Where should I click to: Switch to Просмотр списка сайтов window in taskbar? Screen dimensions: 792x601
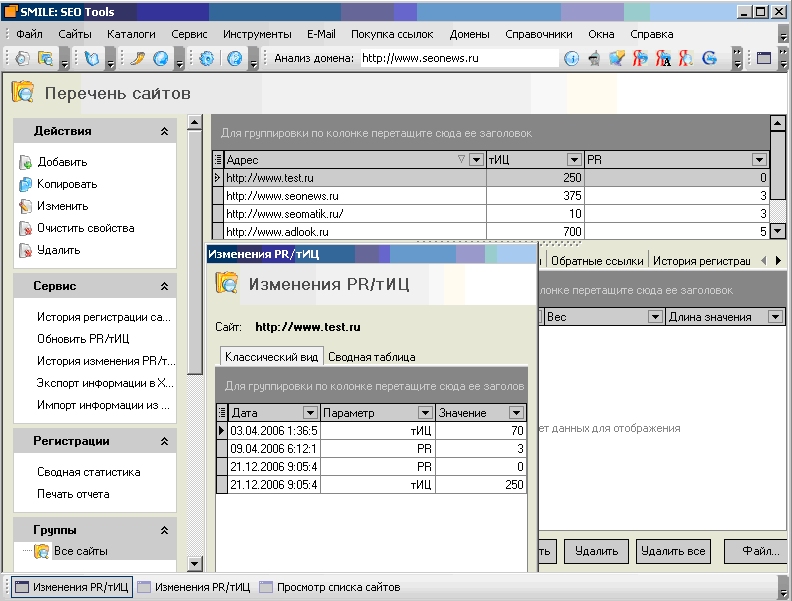(x=330, y=587)
